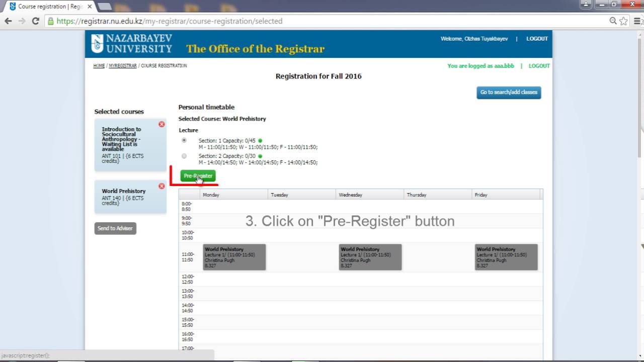
Task: Open a new tab next to Course registration
Action: click(x=105, y=7)
